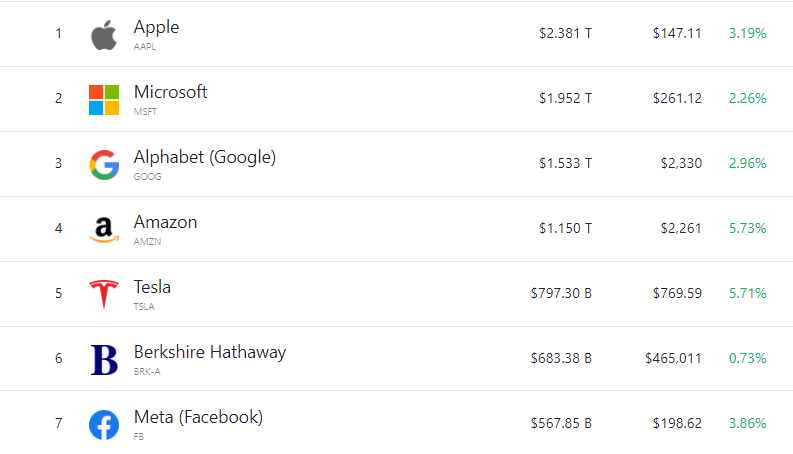
Task: Open the Apple company link
Action: click(156, 27)
